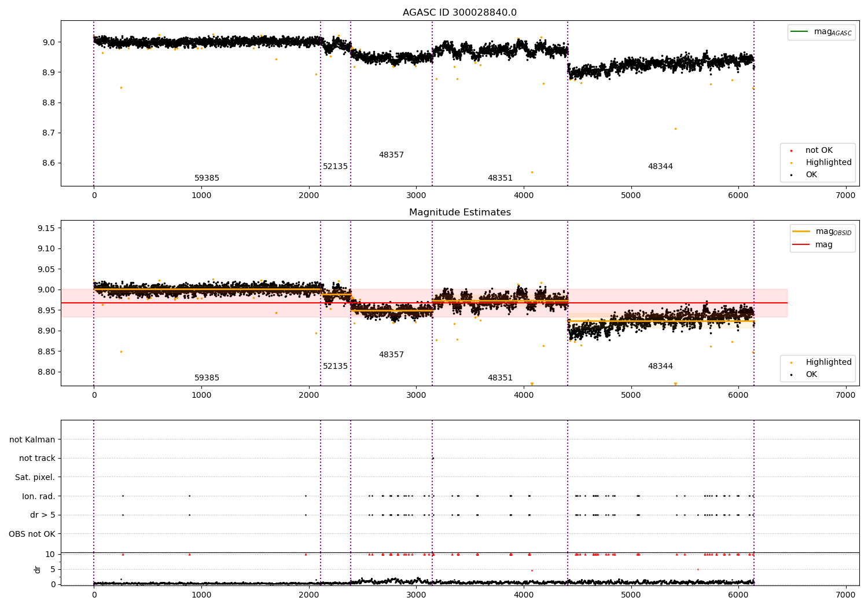The image size is (868, 608).
Task: Select 'Highlighted' legend entry in Magnitude Estimates plot
Action: (829, 362)
